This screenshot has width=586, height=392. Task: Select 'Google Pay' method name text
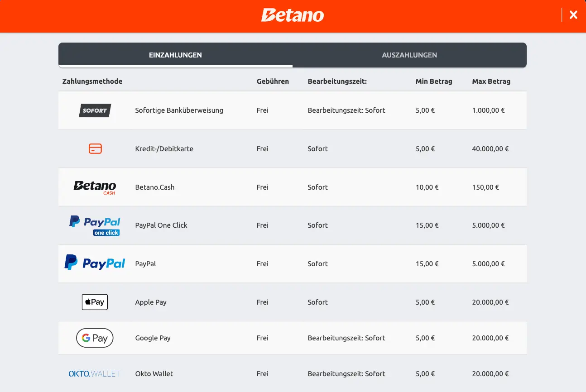coord(153,338)
